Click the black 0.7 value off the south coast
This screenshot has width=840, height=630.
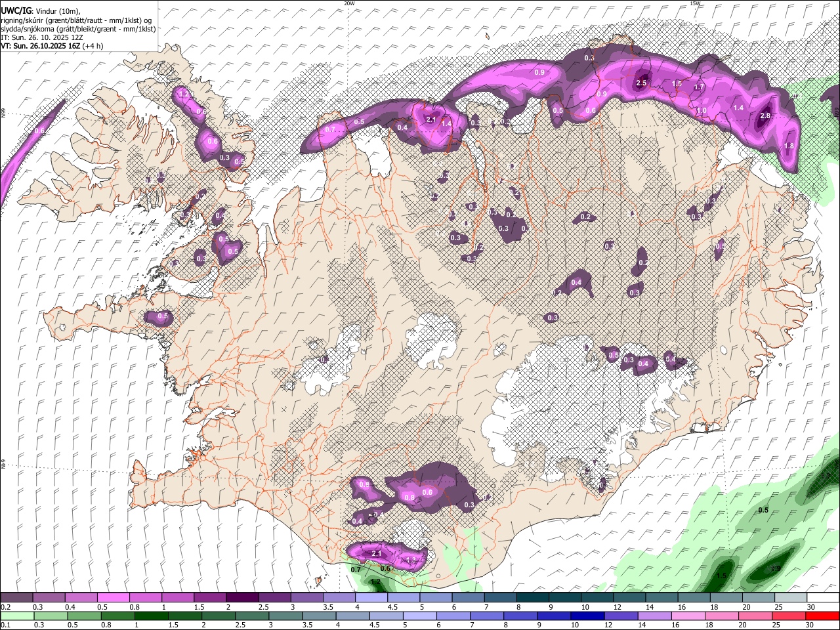tap(356, 570)
